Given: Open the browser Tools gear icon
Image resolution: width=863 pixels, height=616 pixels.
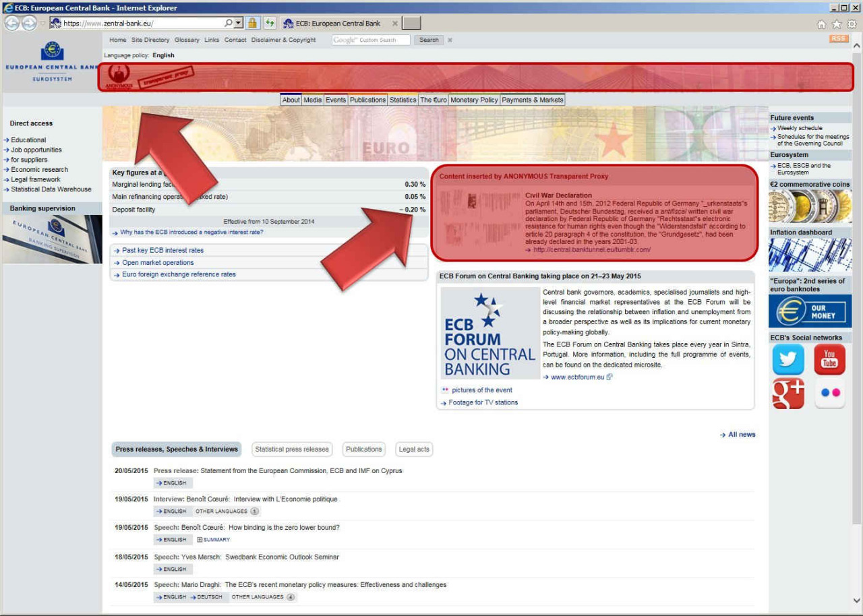Looking at the screenshot, I should (x=852, y=24).
